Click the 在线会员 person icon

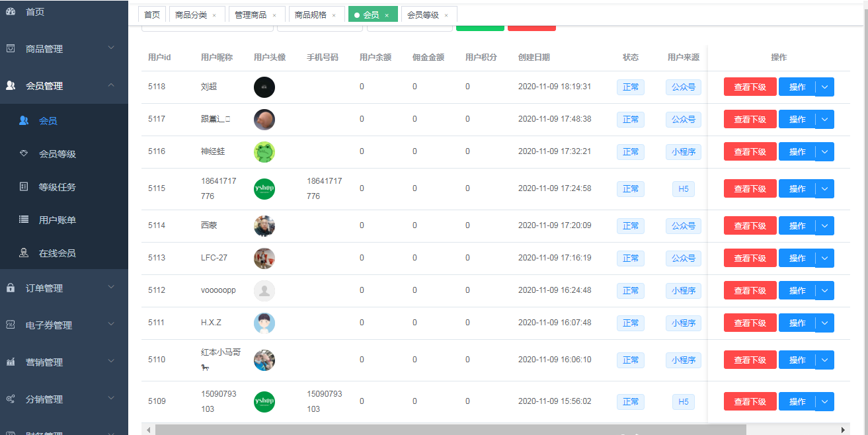24,253
